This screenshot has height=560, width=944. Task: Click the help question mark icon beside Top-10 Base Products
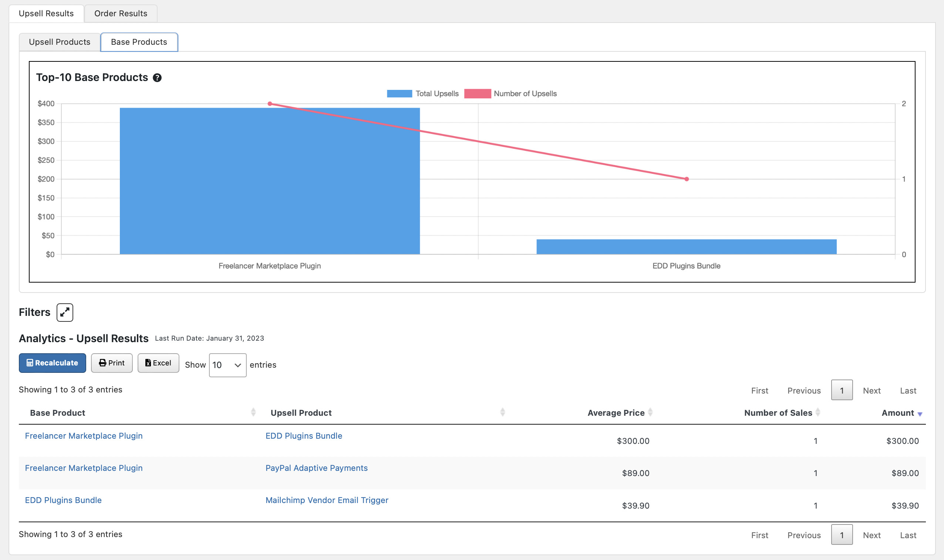pyautogui.click(x=157, y=78)
